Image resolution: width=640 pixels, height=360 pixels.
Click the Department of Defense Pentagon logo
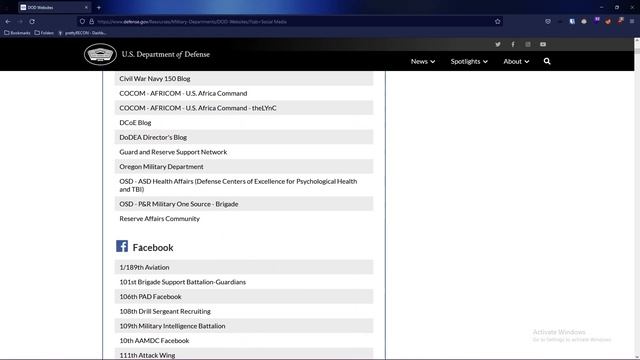click(x=100, y=54)
